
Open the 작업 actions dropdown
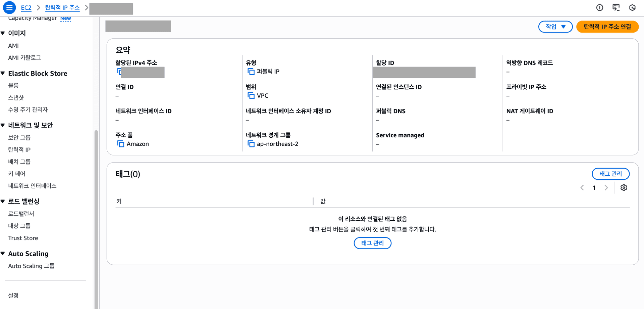pyautogui.click(x=555, y=27)
